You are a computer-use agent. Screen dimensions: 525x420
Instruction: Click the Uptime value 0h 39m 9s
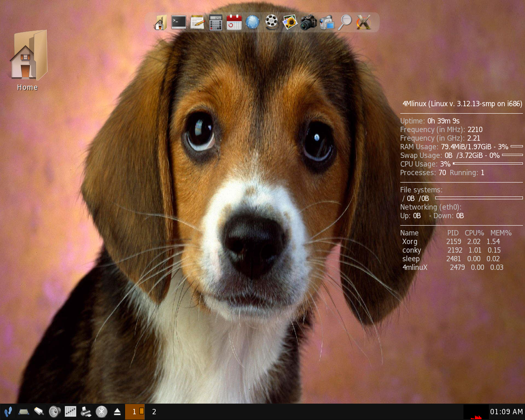[443, 121]
